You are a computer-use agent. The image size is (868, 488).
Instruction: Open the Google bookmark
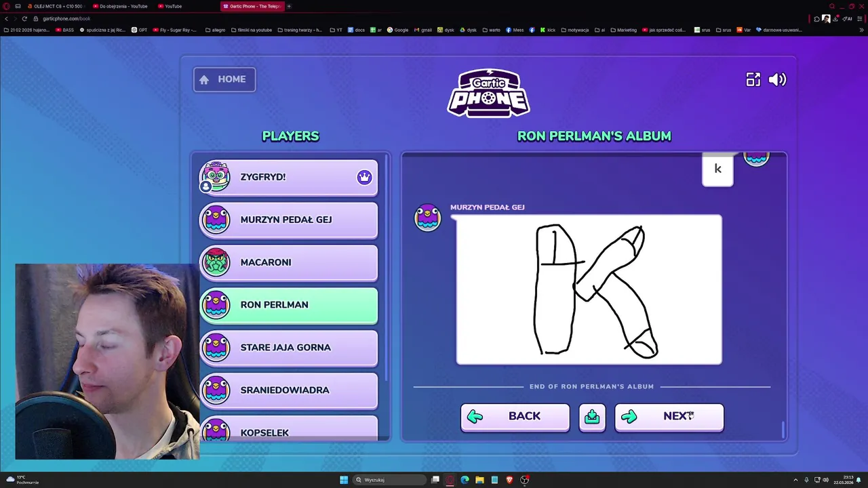click(398, 30)
